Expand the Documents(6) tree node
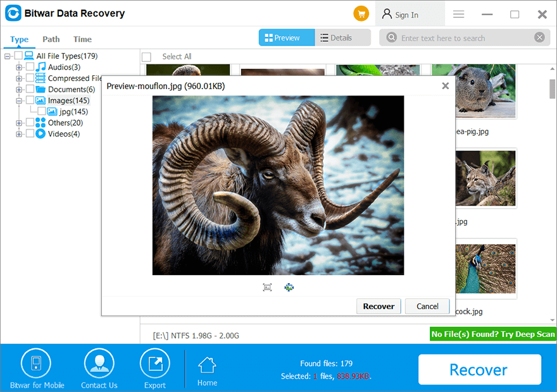This screenshot has width=557, height=392. coord(19,90)
